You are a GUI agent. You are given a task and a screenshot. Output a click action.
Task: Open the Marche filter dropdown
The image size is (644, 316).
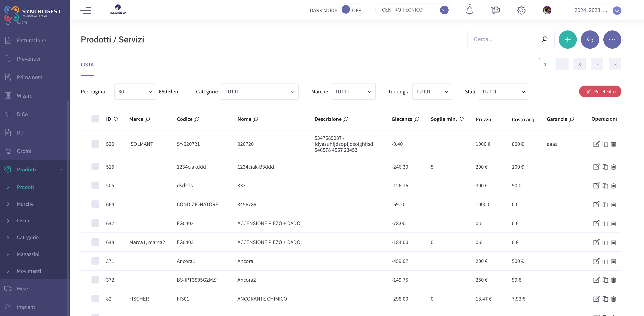(x=353, y=92)
